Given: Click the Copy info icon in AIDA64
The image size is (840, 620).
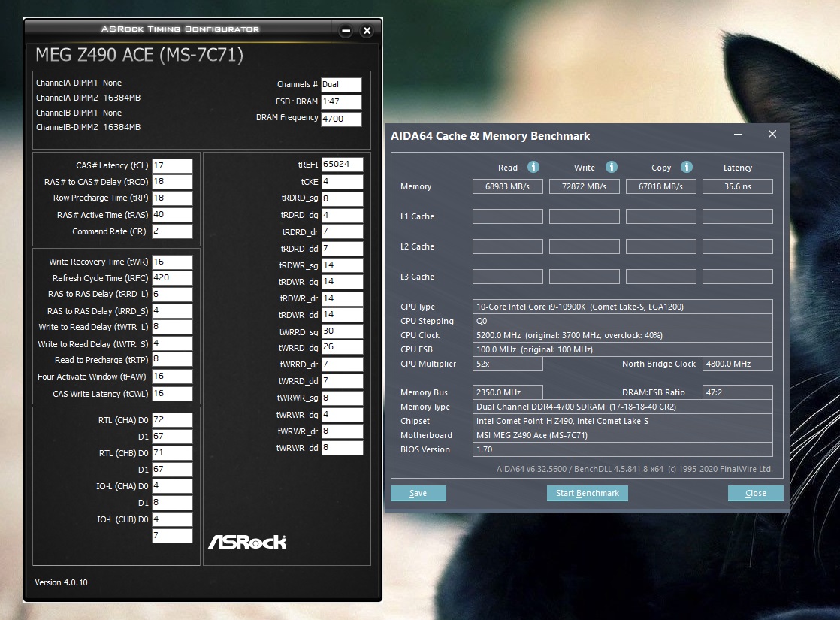Looking at the screenshot, I should point(686,167).
